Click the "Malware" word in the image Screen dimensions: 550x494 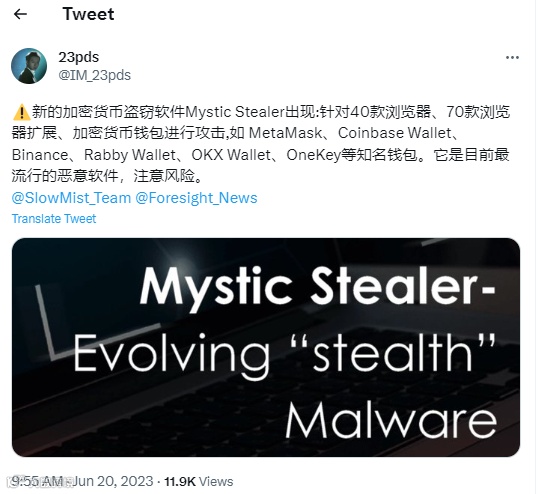point(391,419)
